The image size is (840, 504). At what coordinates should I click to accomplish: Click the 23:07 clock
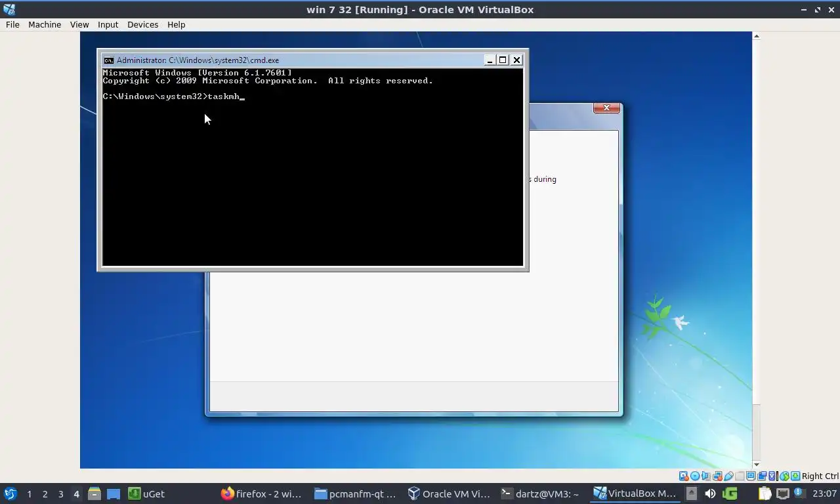[x=824, y=493]
